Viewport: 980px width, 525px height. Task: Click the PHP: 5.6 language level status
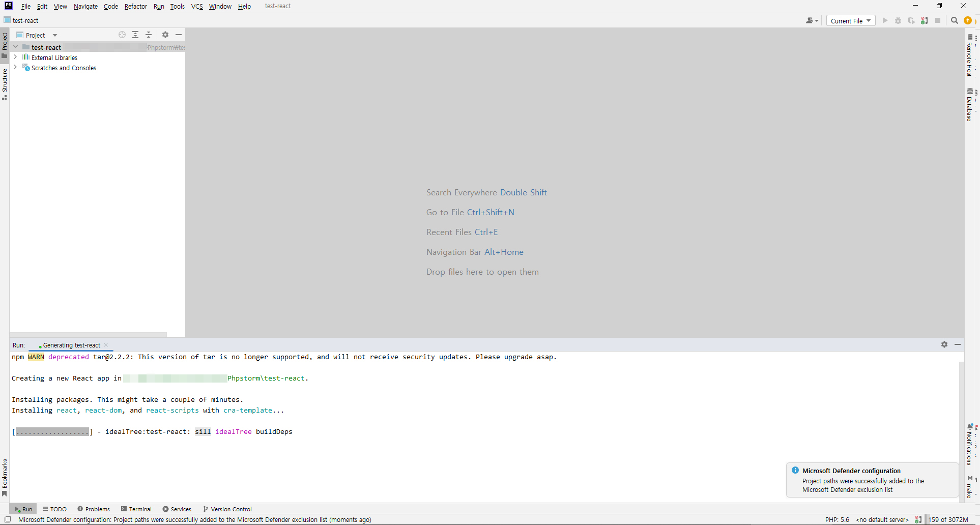tap(837, 519)
